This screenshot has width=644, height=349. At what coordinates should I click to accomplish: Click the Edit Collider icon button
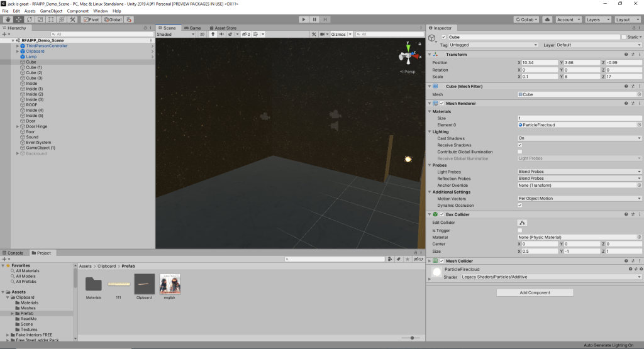(522, 223)
